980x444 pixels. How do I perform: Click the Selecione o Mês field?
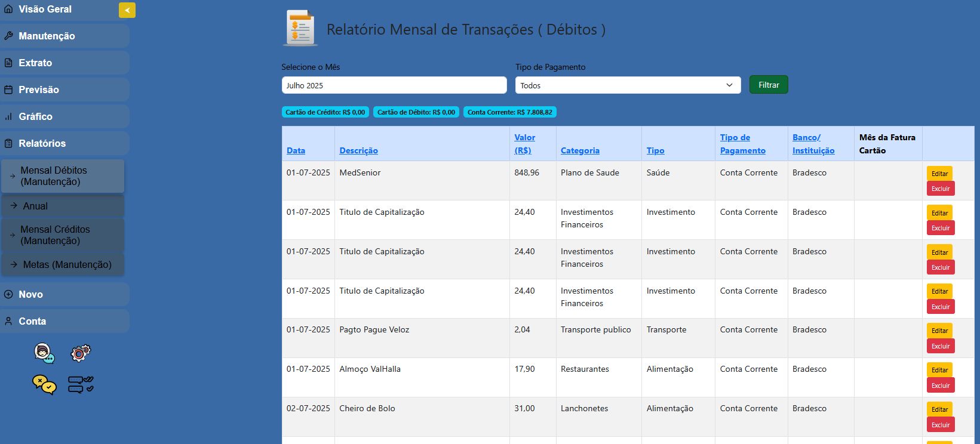(x=394, y=85)
